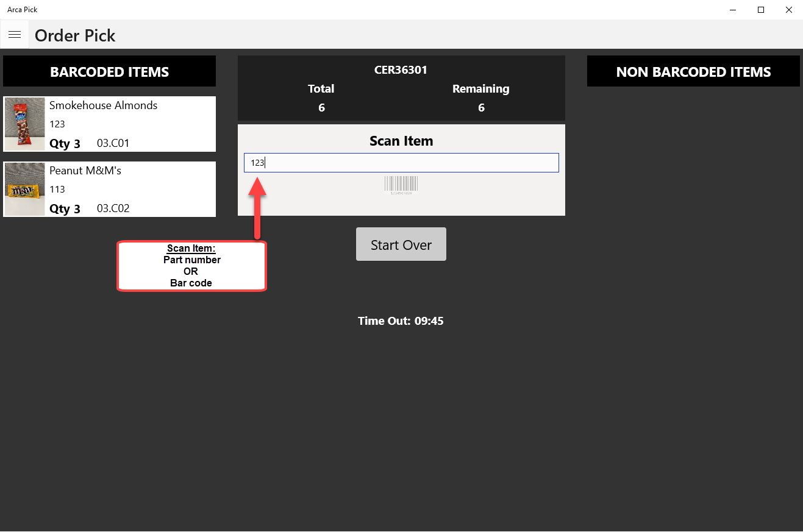Click the NON BARCODED ITEMS header
Viewport: 803px width, 532px height.
[693, 71]
